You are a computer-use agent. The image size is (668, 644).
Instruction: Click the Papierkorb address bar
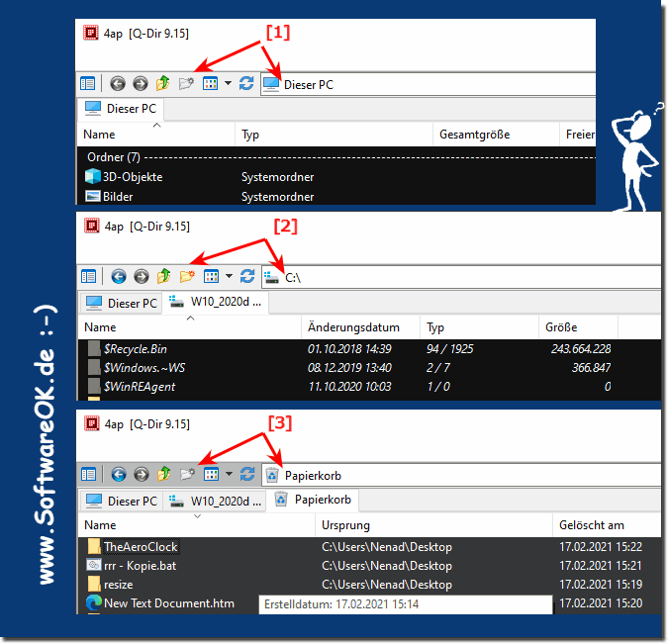point(461,475)
